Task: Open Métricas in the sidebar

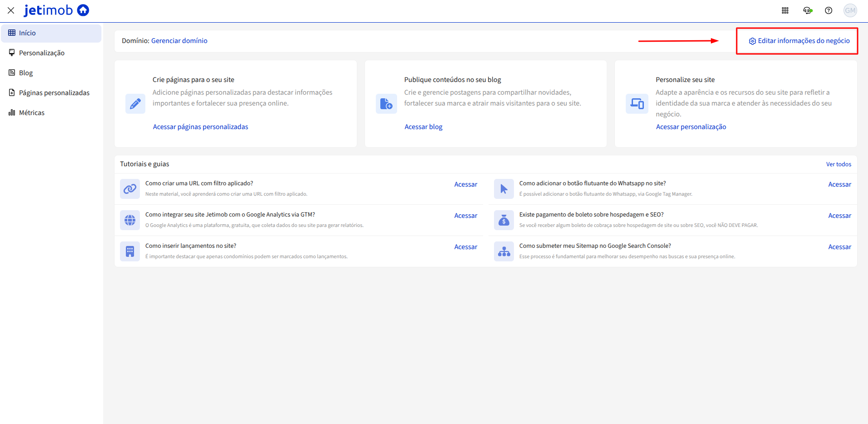Action: pyautogui.click(x=51, y=113)
